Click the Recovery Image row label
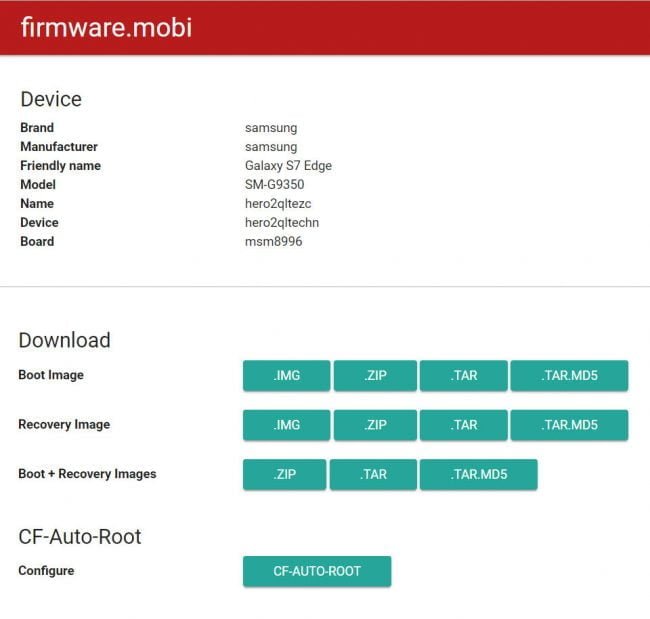 pyautogui.click(x=64, y=424)
